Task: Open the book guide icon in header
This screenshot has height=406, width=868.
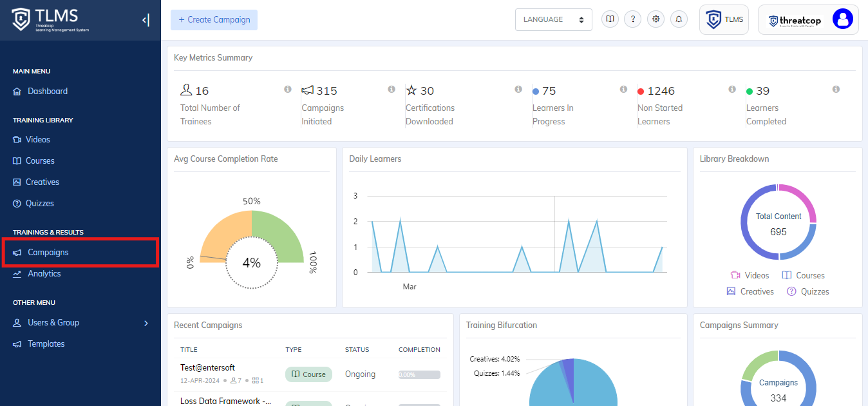Action: click(x=610, y=19)
